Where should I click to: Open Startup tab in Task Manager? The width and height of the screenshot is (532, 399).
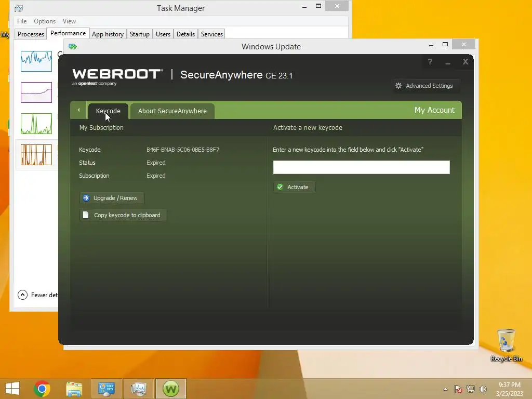139,34
